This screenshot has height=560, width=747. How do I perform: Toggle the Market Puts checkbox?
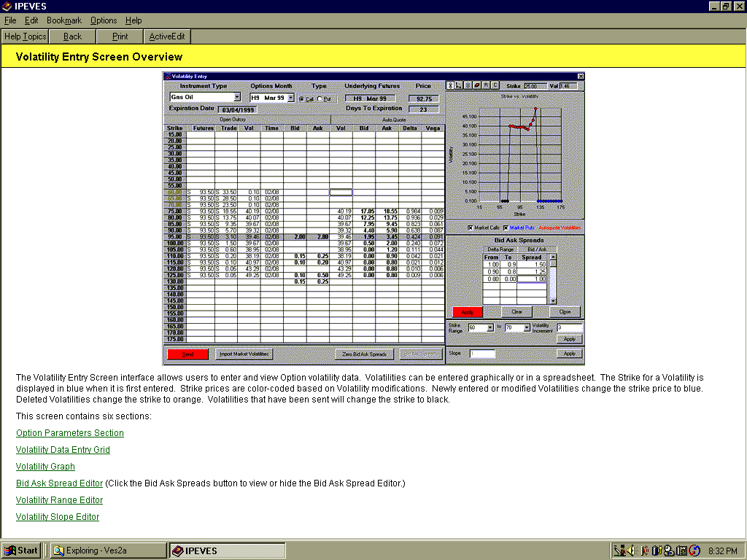pyautogui.click(x=504, y=227)
